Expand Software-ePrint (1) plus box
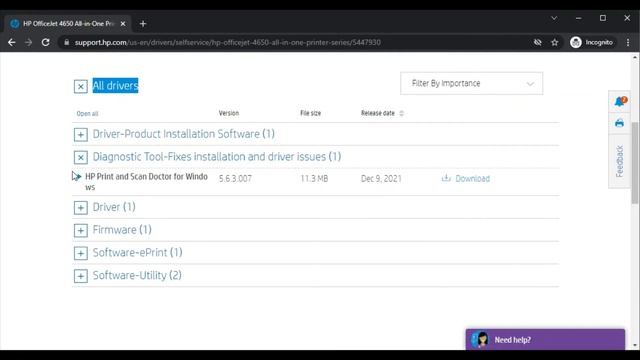The height and width of the screenshot is (360, 640). (x=81, y=253)
